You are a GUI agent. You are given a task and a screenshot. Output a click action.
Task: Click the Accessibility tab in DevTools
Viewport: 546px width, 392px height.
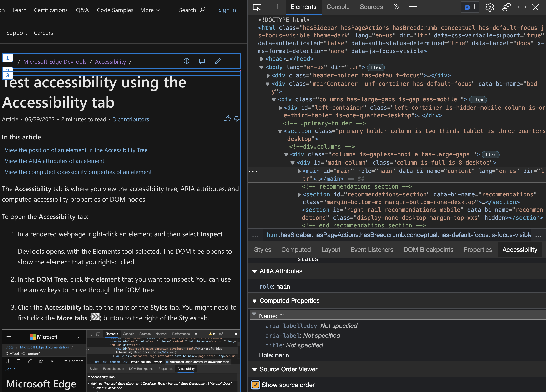519,250
